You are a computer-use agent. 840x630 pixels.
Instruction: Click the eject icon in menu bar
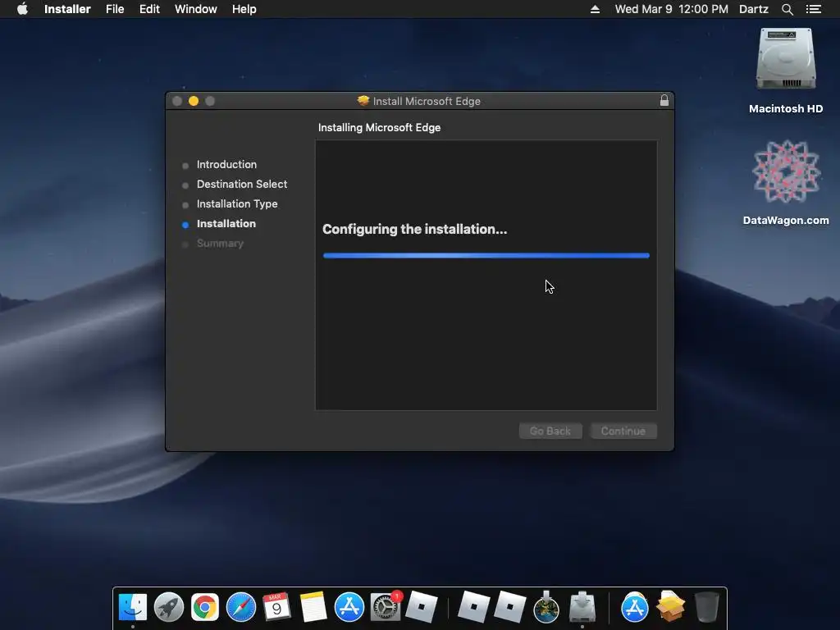tap(595, 9)
